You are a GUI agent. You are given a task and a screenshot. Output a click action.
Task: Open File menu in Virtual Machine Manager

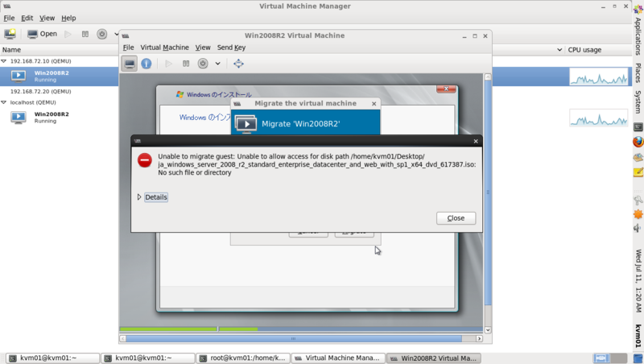(9, 18)
